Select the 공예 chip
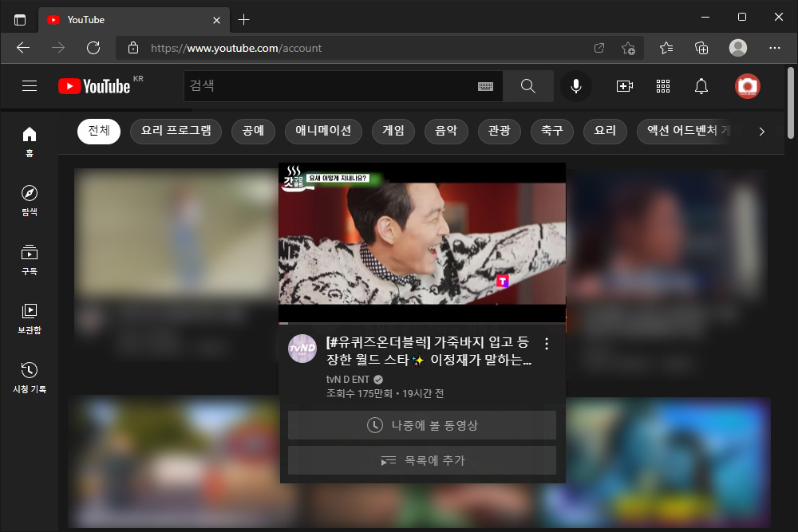The image size is (798, 532). coord(254,132)
